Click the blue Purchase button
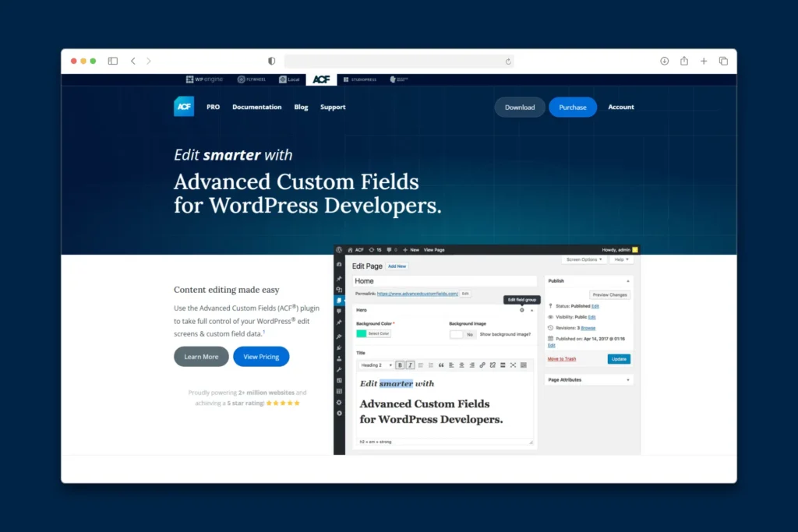This screenshot has width=798, height=532. pyautogui.click(x=573, y=107)
